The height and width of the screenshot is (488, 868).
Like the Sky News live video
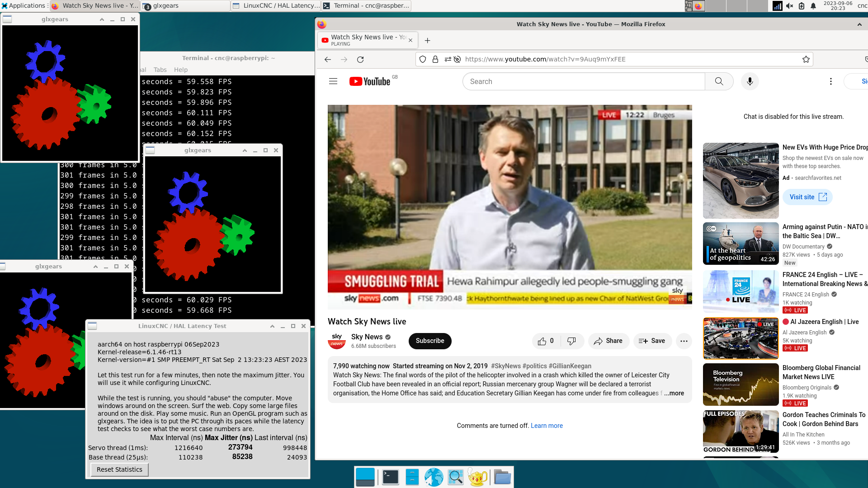click(546, 341)
